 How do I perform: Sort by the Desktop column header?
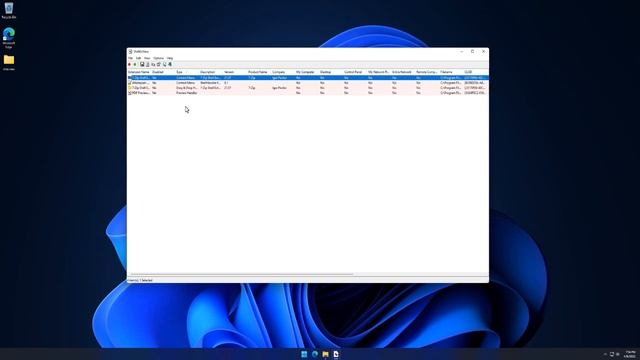point(331,72)
